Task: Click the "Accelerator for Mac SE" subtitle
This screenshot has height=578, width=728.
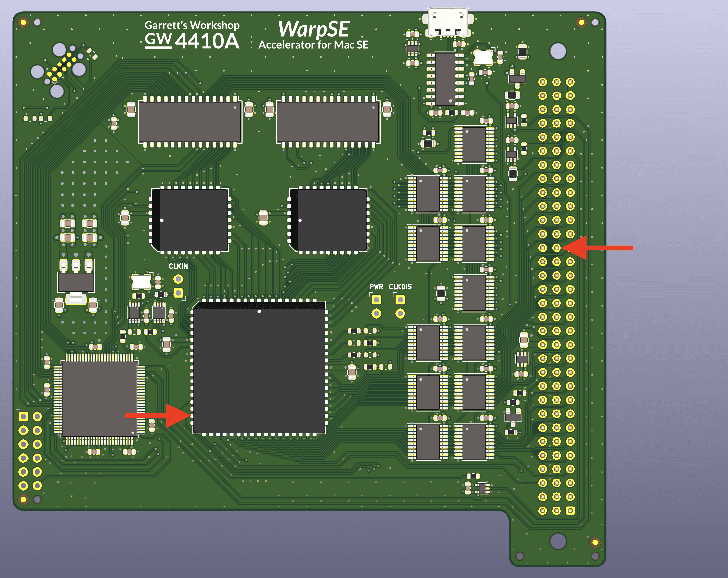Action: pyautogui.click(x=313, y=45)
